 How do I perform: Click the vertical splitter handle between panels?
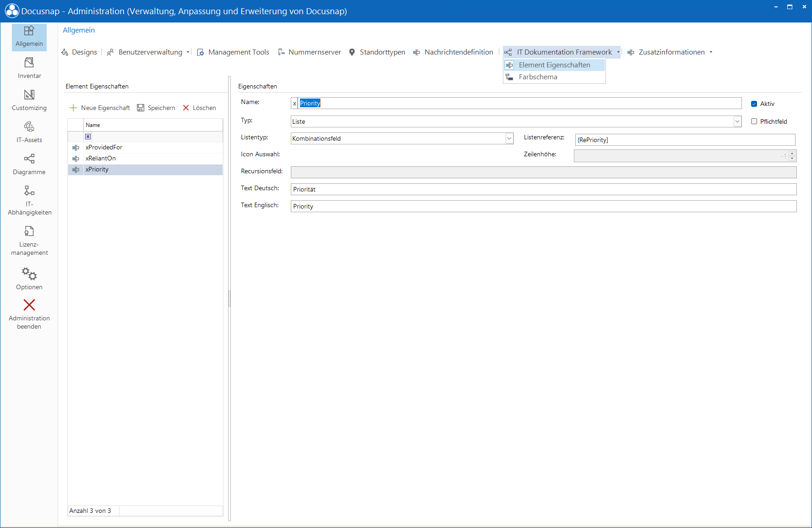pos(229,298)
